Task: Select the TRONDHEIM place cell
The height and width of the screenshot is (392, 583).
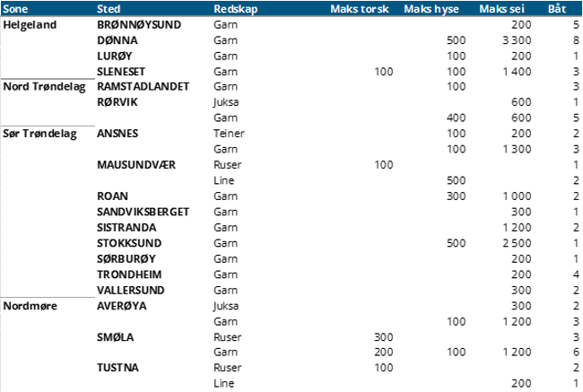Action: click(129, 274)
